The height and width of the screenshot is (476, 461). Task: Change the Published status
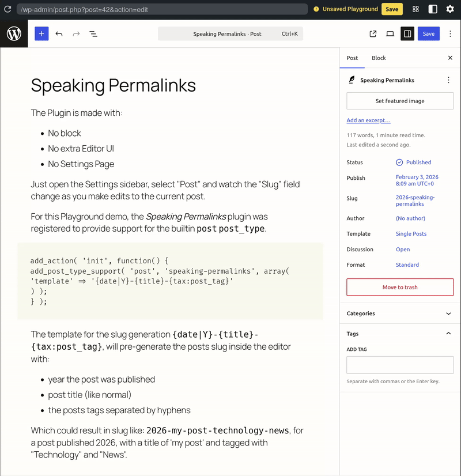413,163
